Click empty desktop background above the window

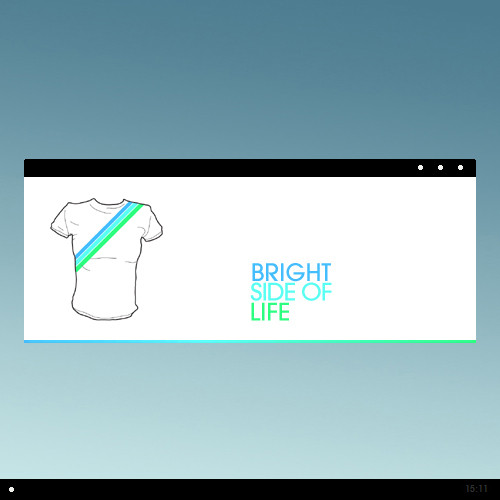click(x=250, y=80)
